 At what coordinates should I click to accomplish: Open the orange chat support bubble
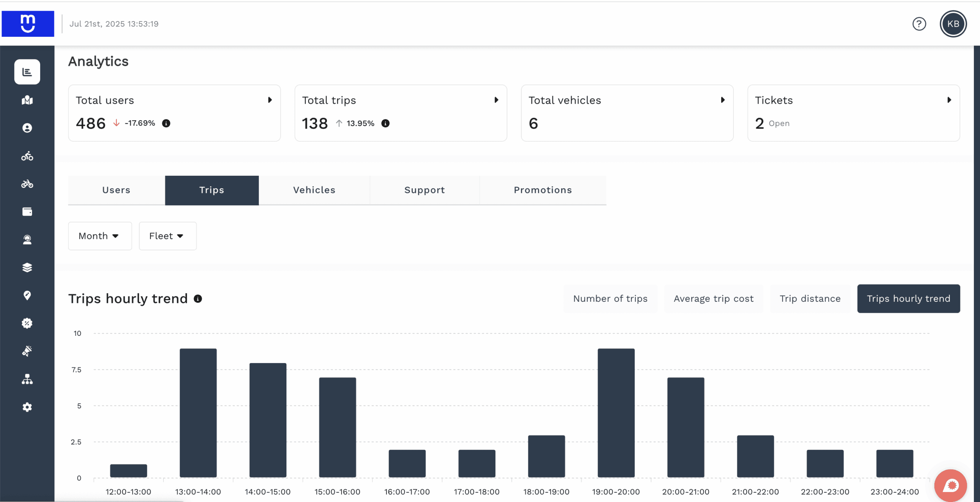(x=951, y=486)
